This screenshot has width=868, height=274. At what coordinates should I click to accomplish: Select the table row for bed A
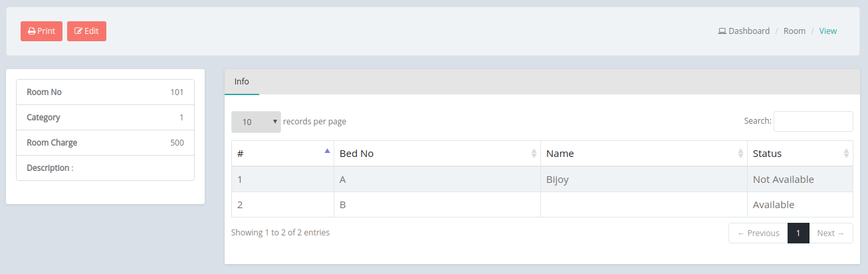click(x=542, y=180)
